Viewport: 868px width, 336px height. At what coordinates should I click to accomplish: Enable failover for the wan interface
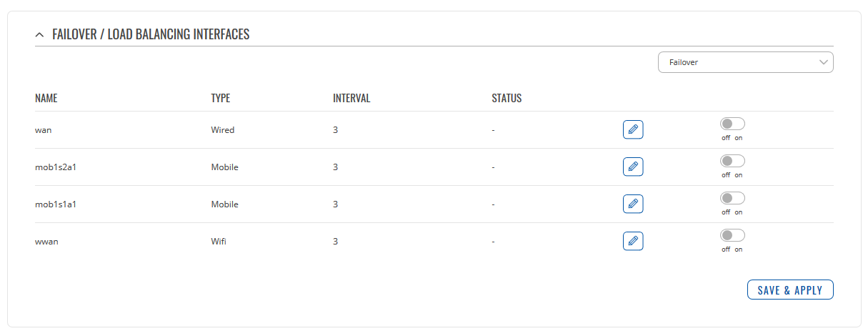pyautogui.click(x=732, y=124)
